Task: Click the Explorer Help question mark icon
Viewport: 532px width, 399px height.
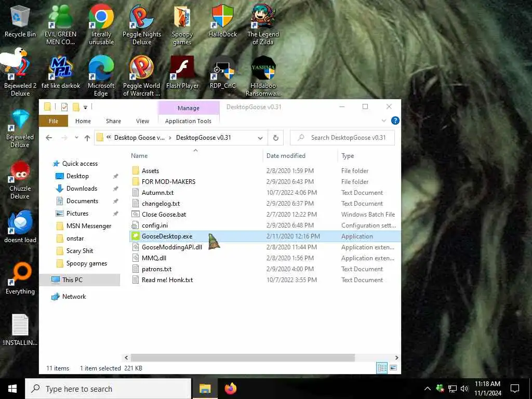Action: [x=395, y=121]
